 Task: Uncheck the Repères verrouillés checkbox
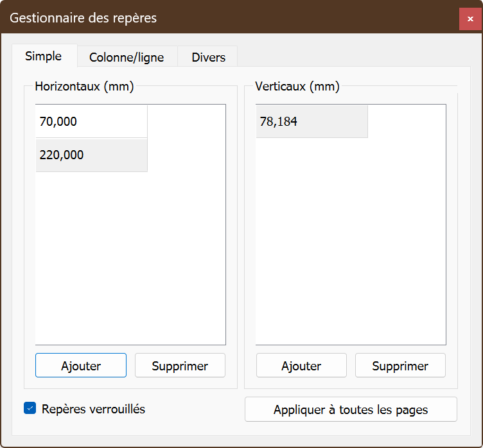[30, 408]
